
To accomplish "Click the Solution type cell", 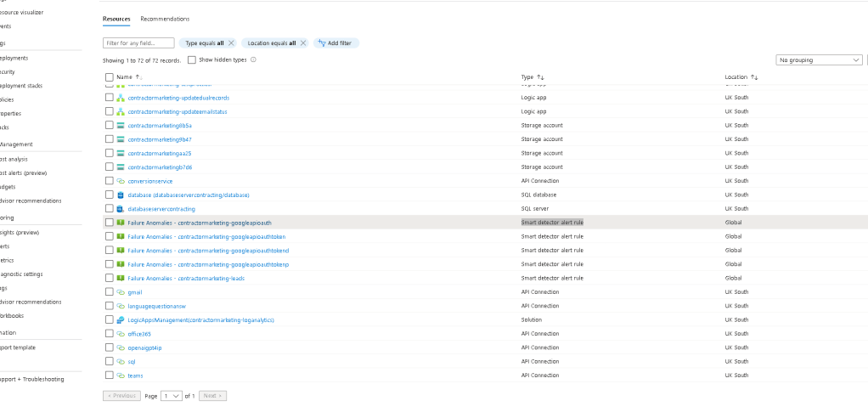I will (532, 319).
